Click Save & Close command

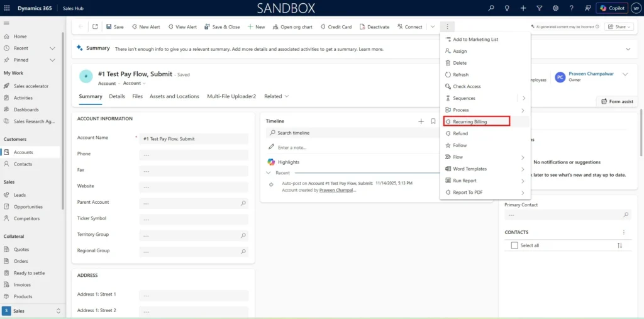[222, 26]
